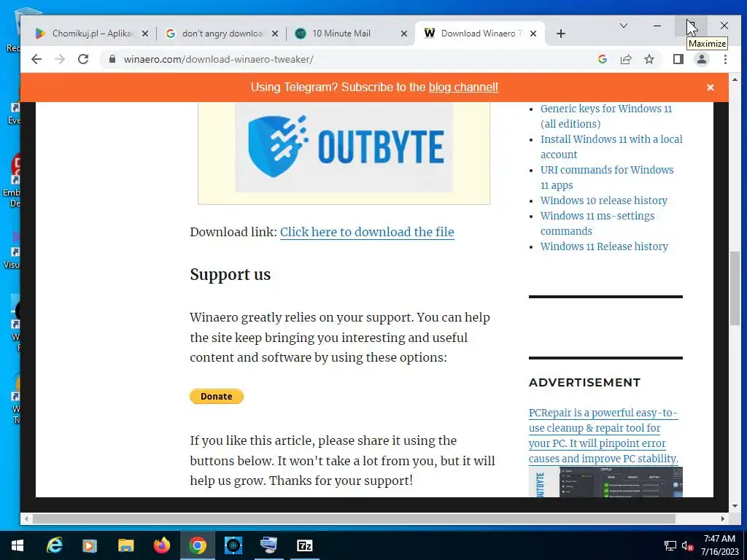Image resolution: width=747 pixels, height=560 pixels.
Task: Open File Explorer from taskbar
Action: 125,545
